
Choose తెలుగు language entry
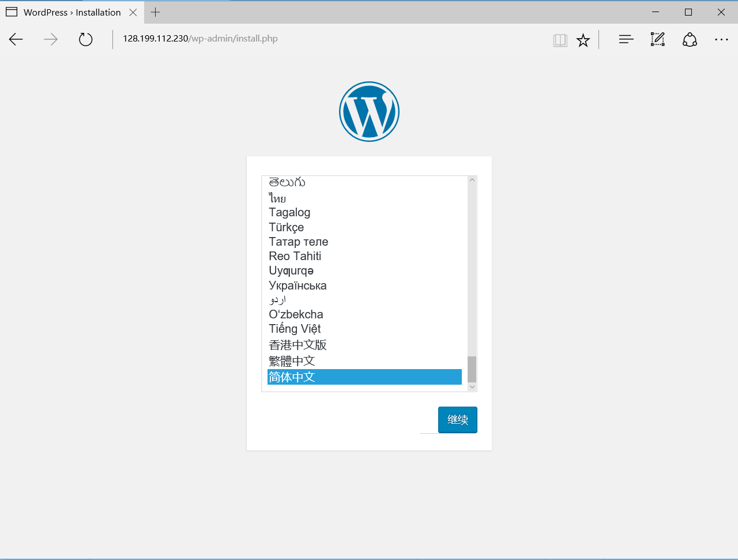pyautogui.click(x=364, y=183)
